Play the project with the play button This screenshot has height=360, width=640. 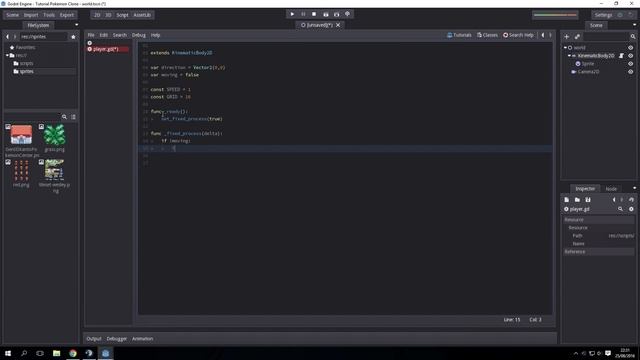click(292, 14)
